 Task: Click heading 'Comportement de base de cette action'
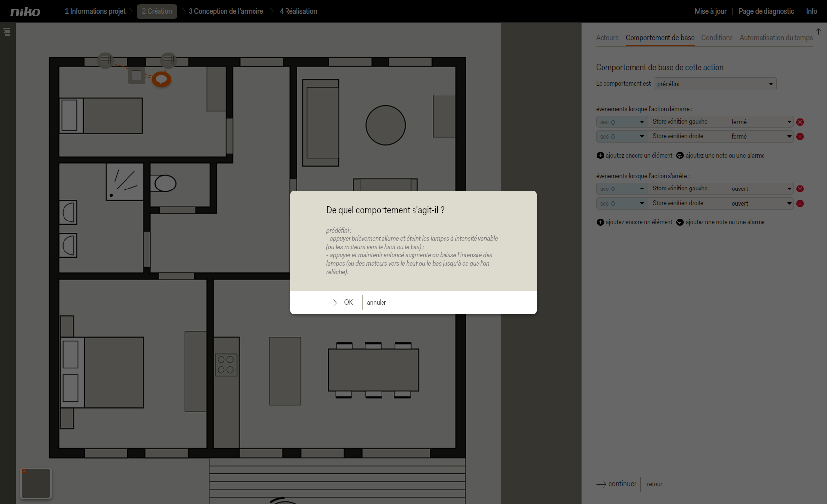point(660,67)
